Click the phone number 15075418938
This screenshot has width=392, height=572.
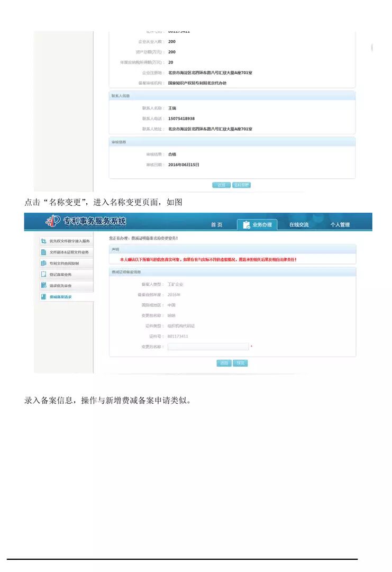click(x=181, y=119)
